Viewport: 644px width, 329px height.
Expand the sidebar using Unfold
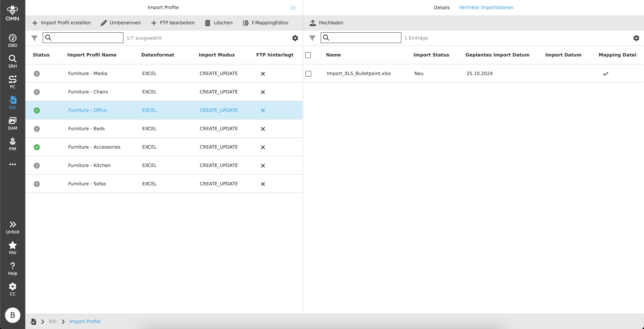[x=12, y=227]
